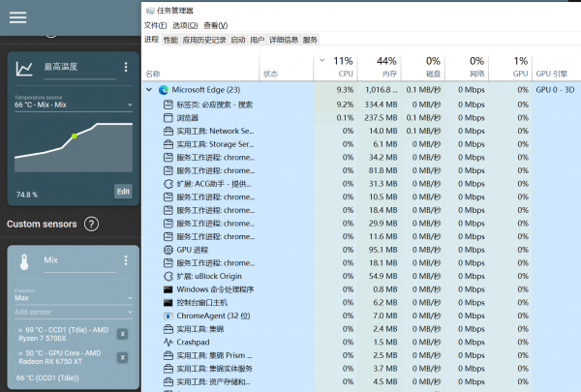Open the Mix sensor card three-dot menu
Screen dimensions: 581x392
coord(126,260)
